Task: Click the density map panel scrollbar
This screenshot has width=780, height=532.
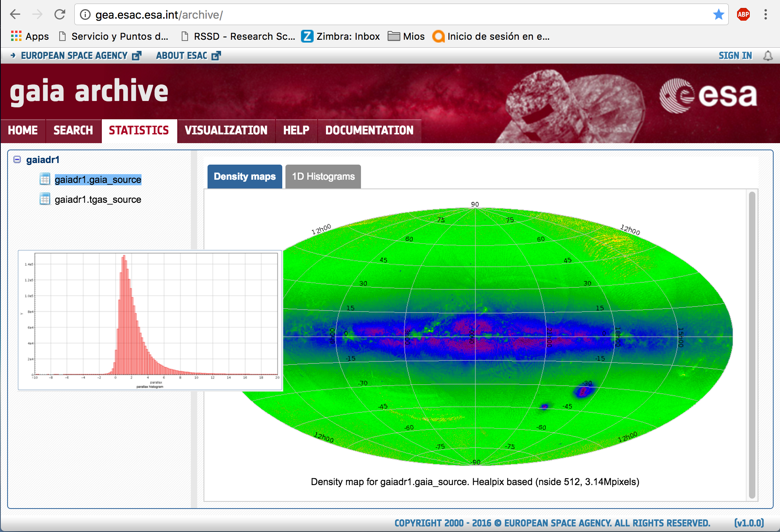Action: (752, 345)
